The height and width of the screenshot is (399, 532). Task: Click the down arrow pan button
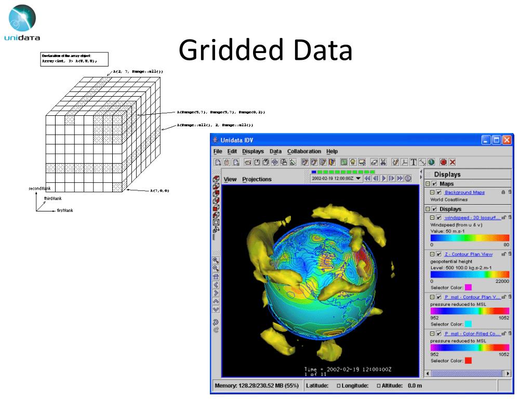coord(216,309)
